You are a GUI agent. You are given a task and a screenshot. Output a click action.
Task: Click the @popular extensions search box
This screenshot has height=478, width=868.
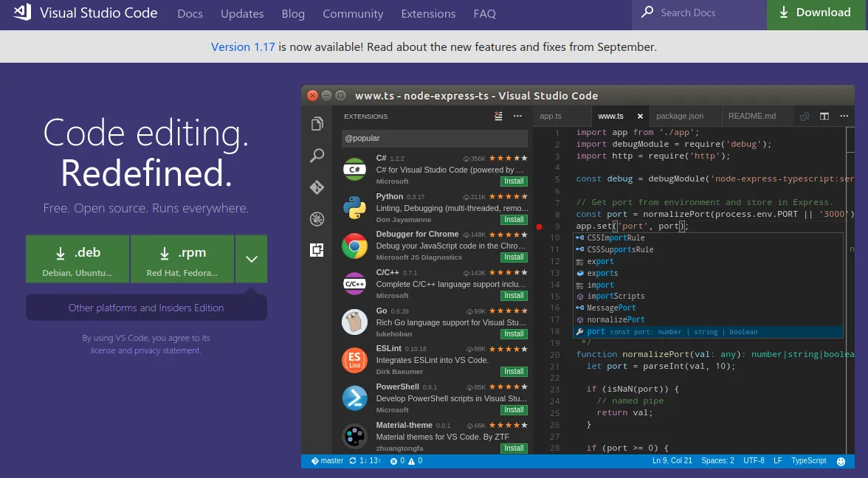(x=435, y=139)
